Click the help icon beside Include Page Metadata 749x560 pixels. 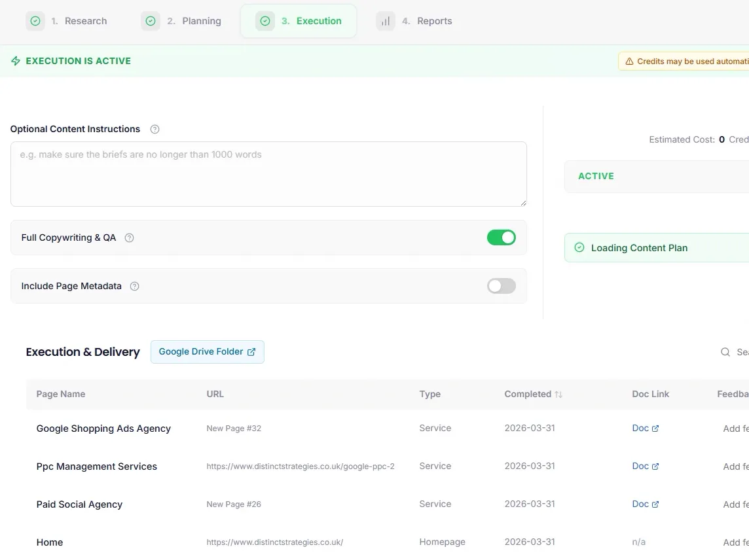tap(134, 286)
